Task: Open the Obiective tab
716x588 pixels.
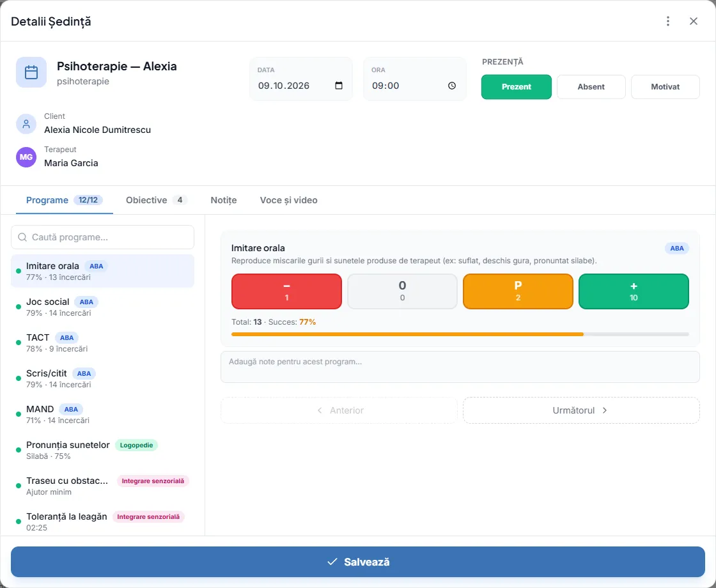Action: pos(156,200)
